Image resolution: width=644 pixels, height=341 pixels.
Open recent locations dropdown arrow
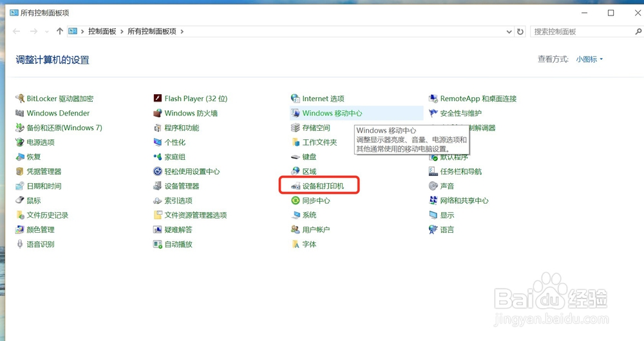click(x=47, y=32)
